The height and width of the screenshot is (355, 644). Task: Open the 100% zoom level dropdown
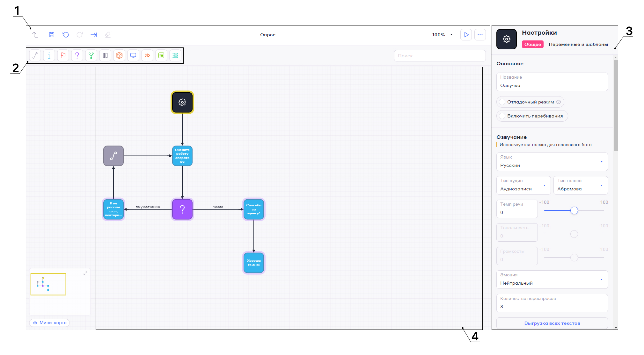[x=443, y=35]
